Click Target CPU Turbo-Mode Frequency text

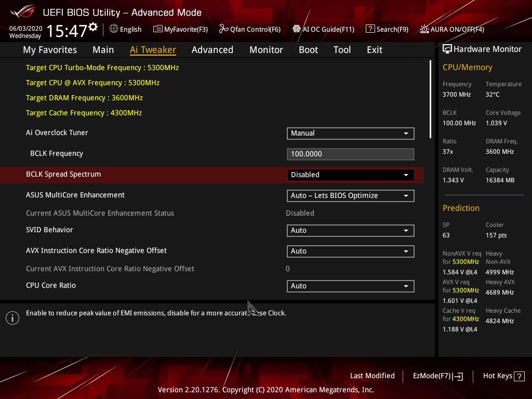click(x=102, y=68)
